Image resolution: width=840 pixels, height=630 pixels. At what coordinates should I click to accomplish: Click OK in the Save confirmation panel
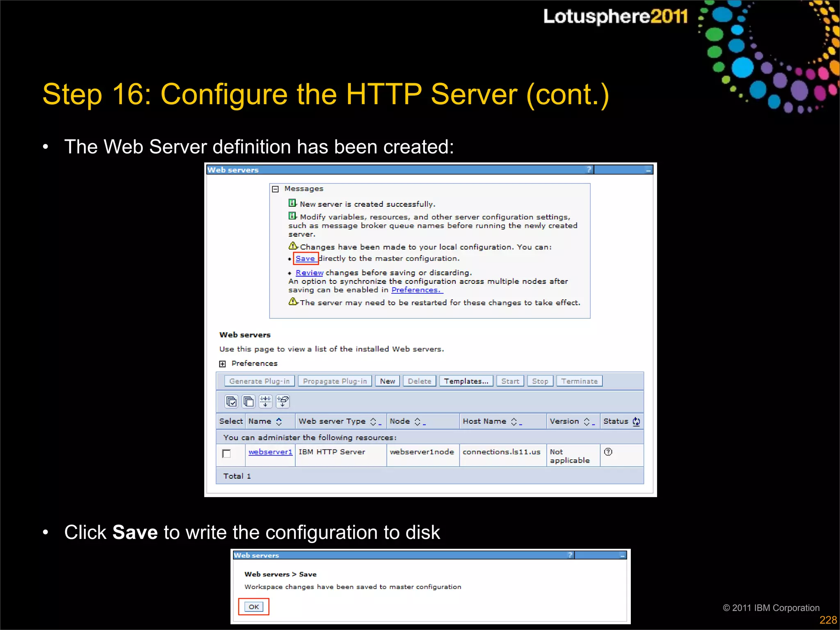[254, 607]
